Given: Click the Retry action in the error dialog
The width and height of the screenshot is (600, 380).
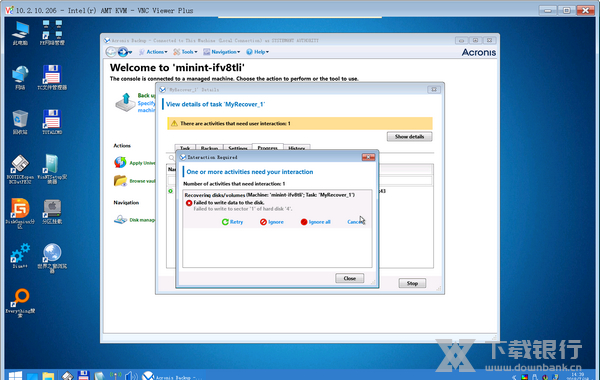Looking at the screenshot, I should tap(232, 222).
